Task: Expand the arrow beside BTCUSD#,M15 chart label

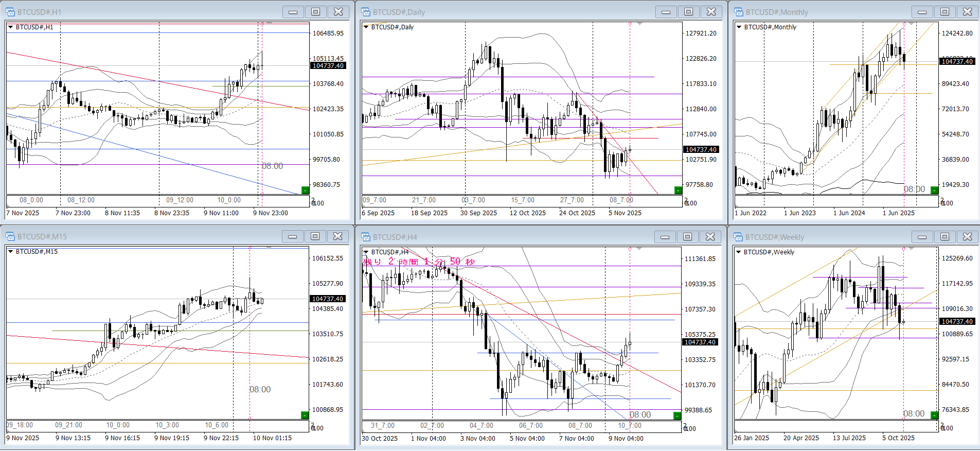Action: (x=10, y=251)
